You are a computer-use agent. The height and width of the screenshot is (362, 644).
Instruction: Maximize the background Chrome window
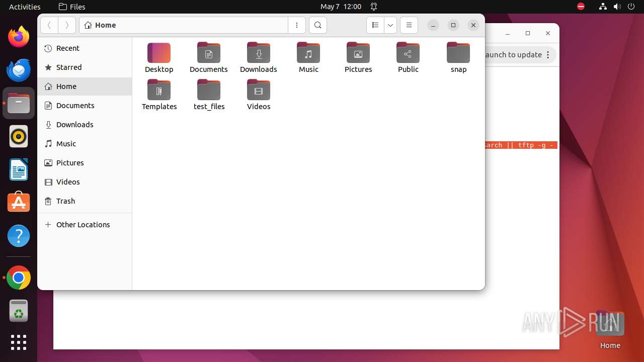point(528,34)
